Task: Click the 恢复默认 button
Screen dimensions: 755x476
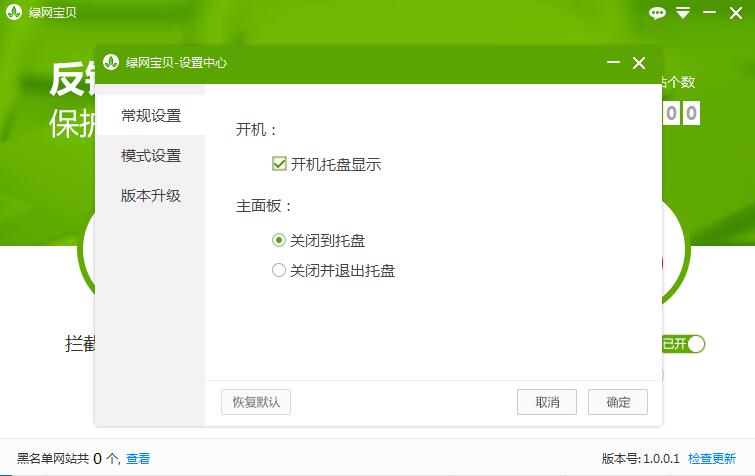Action: [x=256, y=402]
